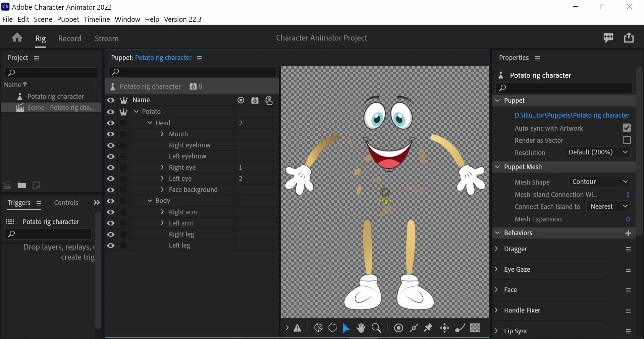Open the Puppet panel hamburger menu
Screen dimensions: 644x339
[199, 58]
